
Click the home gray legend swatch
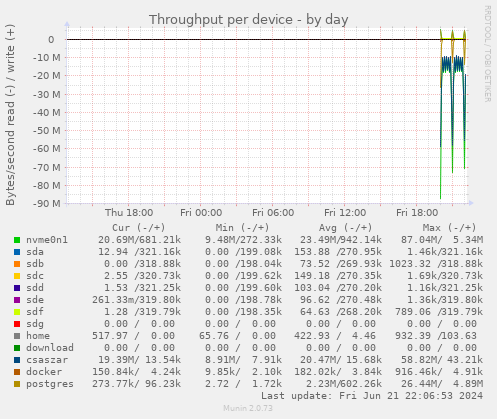point(17,336)
